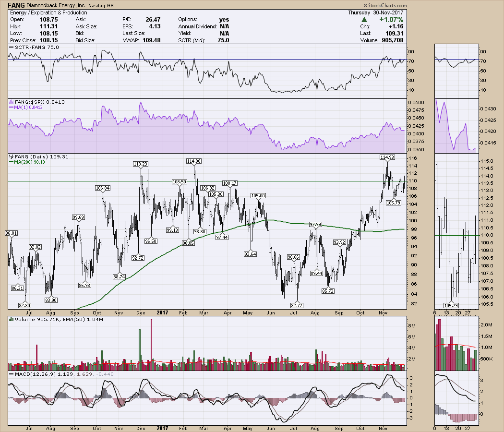Image resolution: width=504 pixels, height=432 pixels.
Task: Click the green up-arrow change indicator
Action: 364,20
